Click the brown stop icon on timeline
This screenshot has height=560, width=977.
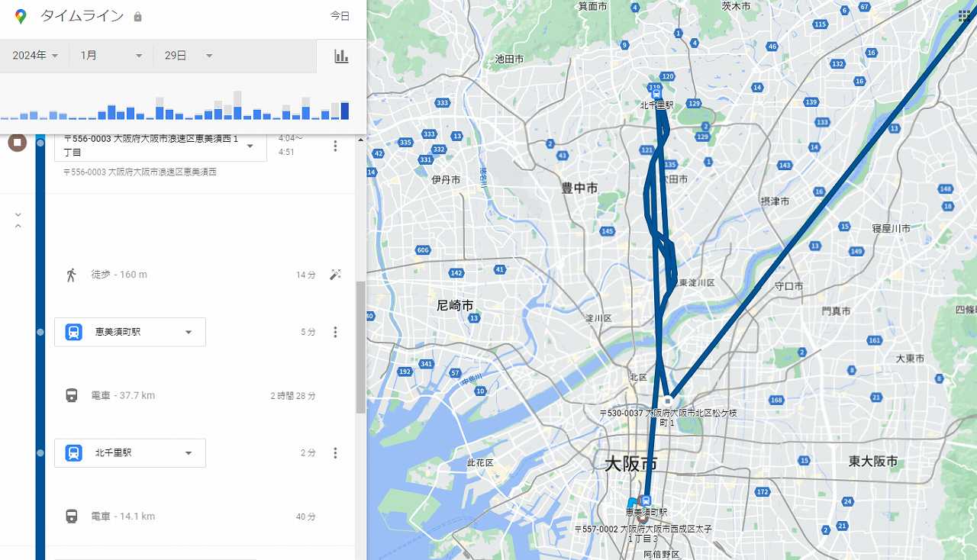pyautogui.click(x=17, y=143)
